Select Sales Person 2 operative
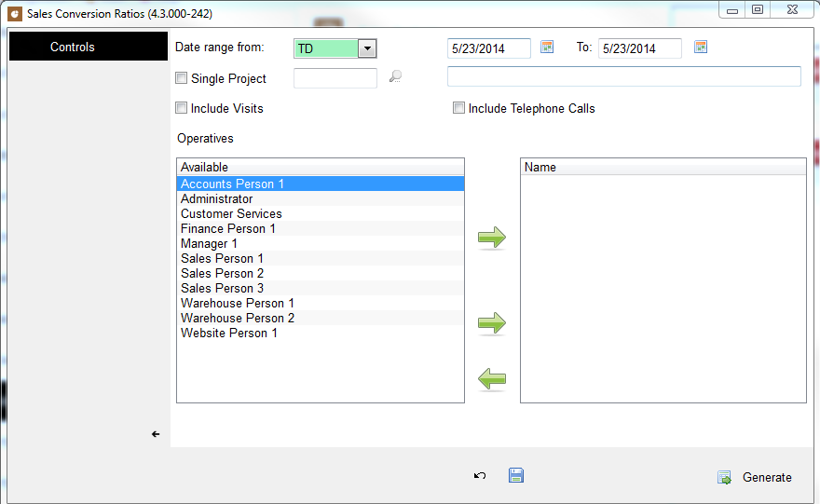Screen dimensions: 820x504 pyautogui.click(x=320, y=273)
